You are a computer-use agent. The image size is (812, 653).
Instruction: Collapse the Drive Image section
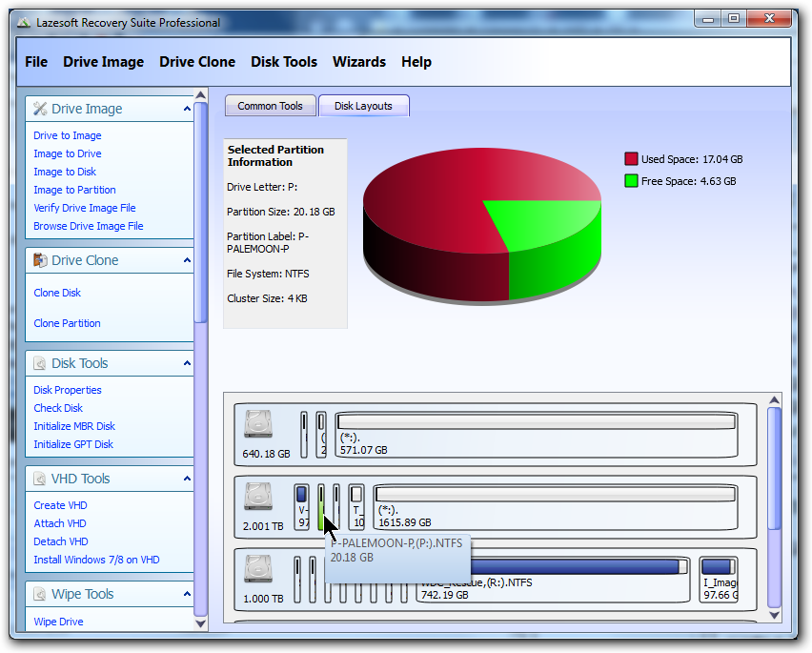coord(187,109)
